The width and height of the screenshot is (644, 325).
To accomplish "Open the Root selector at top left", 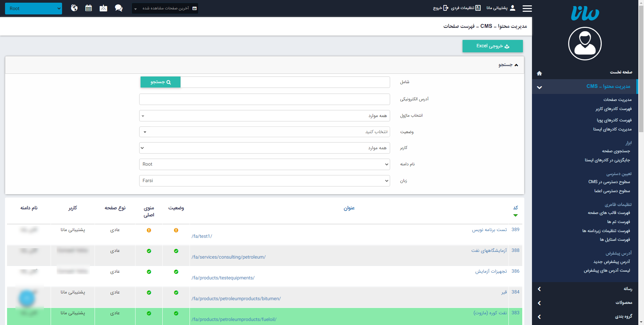I will (x=34, y=8).
